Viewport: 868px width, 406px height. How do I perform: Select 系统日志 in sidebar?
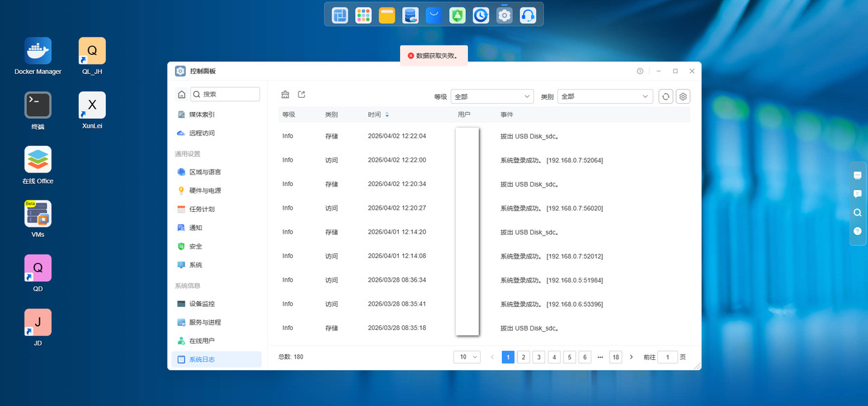[216, 360]
